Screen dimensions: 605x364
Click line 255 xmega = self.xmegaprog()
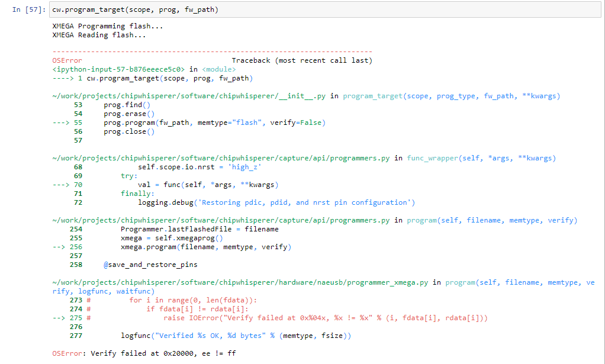click(172, 238)
